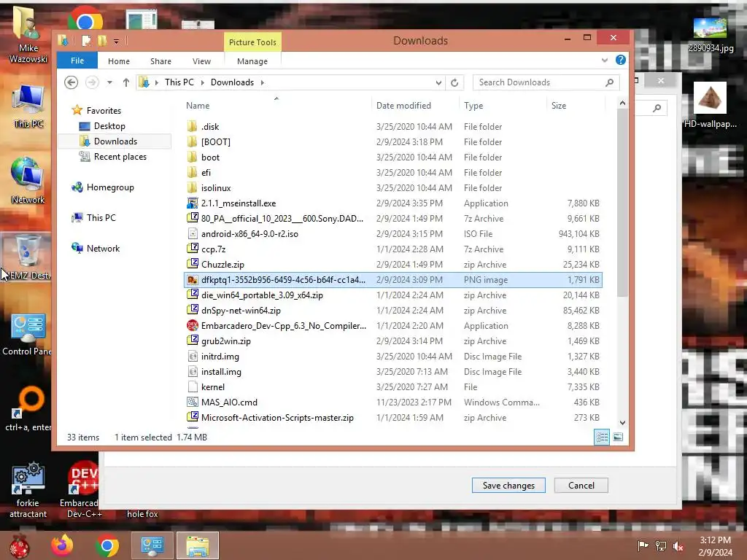Click the Back navigation arrow in Explorer

(71, 82)
